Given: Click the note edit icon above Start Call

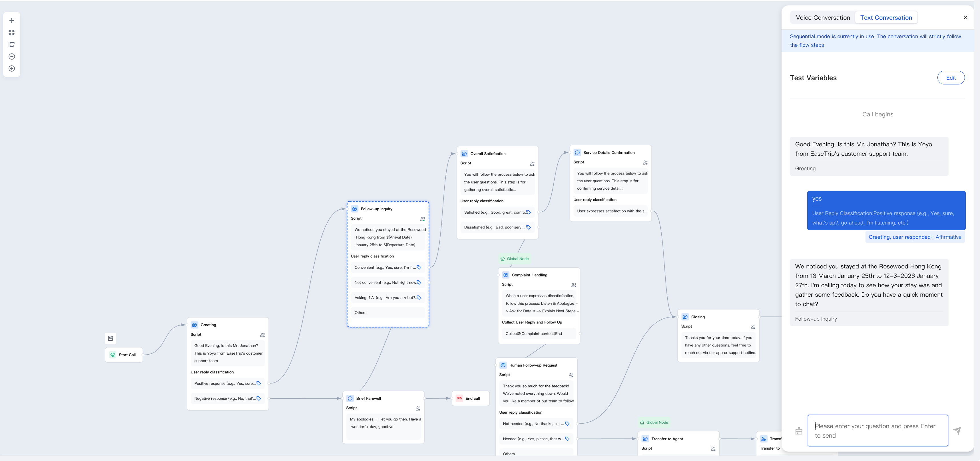Looking at the screenshot, I should (x=111, y=338).
